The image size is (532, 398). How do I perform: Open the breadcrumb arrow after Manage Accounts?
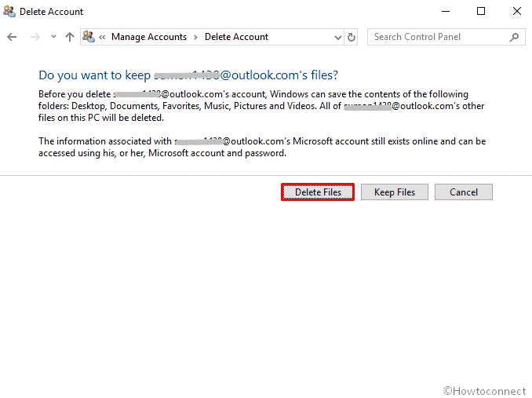[195, 37]
